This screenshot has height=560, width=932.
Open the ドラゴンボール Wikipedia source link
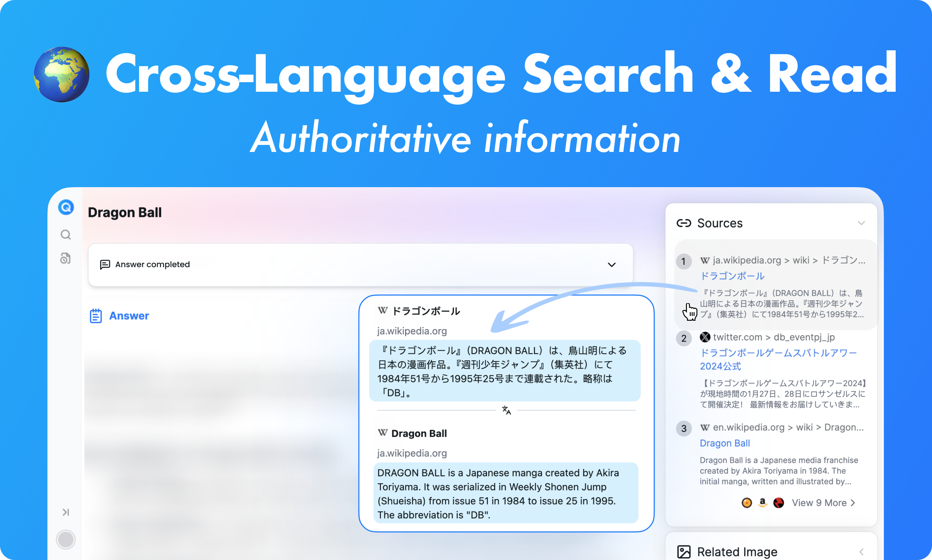[732, 276]
